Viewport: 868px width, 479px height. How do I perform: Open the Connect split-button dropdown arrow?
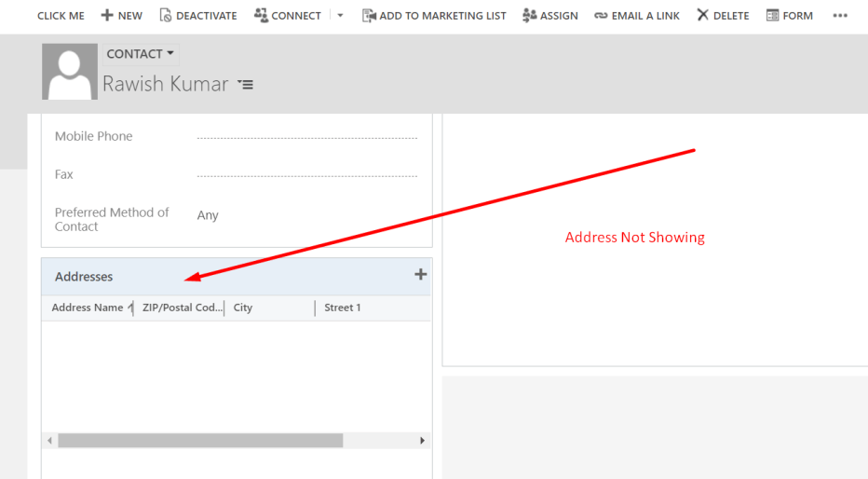tap(340, 16)
